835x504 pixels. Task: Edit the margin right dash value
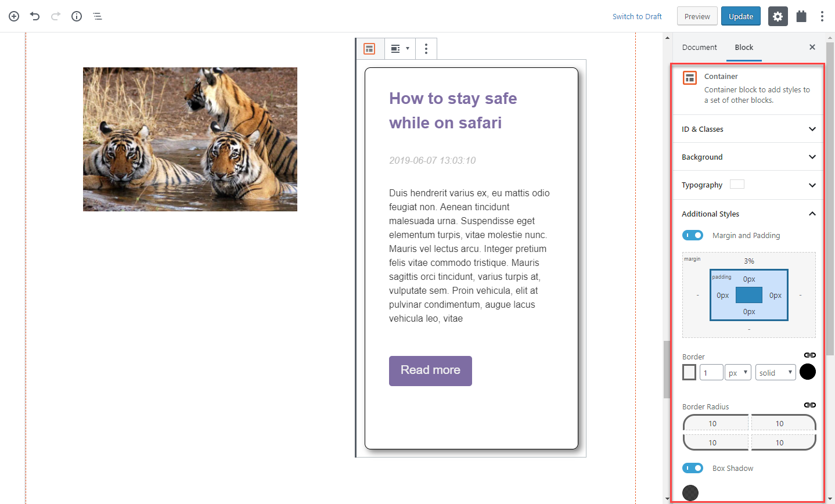[x=800, y=295]
